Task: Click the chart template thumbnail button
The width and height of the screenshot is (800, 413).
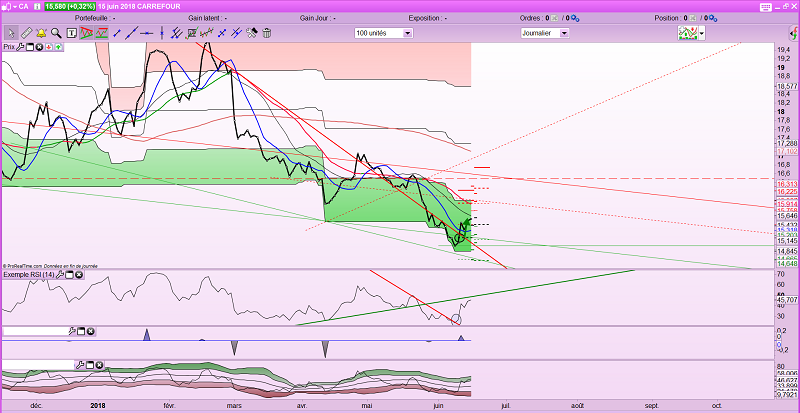Action: (x=688, y=33)
